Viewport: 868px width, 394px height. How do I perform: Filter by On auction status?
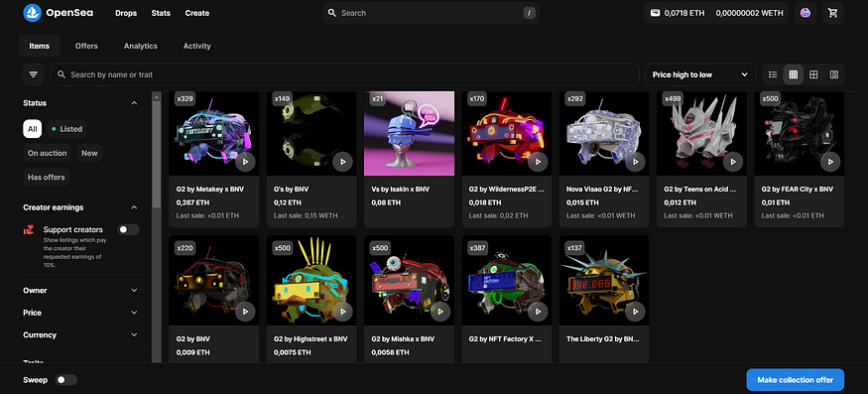[x=47, y=153]
